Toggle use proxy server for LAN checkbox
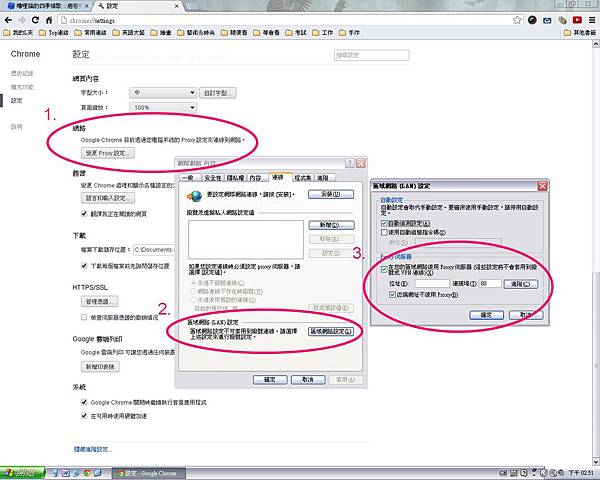The image size is (600, 480). click(x=384, y=269)
